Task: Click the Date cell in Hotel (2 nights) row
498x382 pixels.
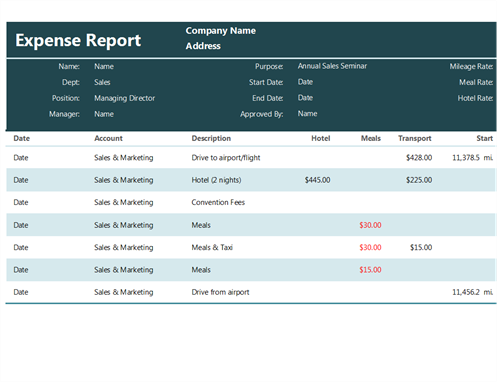Action: [x=21, y=180]
